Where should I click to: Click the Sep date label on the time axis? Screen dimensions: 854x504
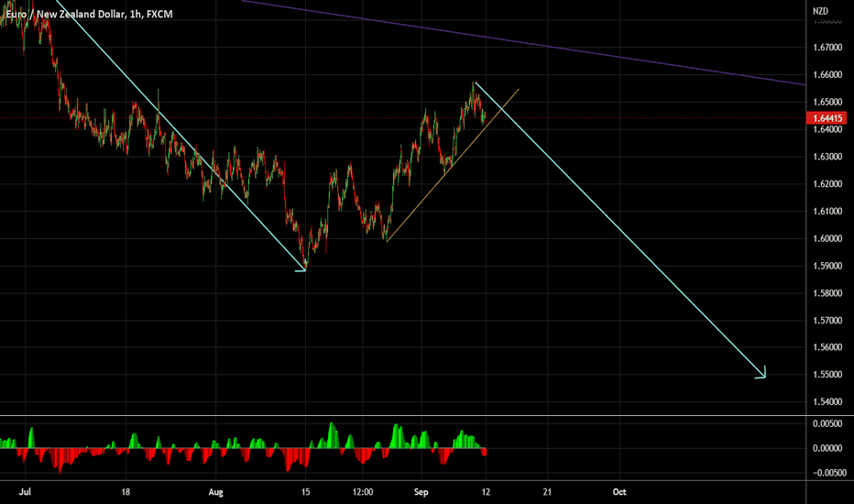point(421,492)
